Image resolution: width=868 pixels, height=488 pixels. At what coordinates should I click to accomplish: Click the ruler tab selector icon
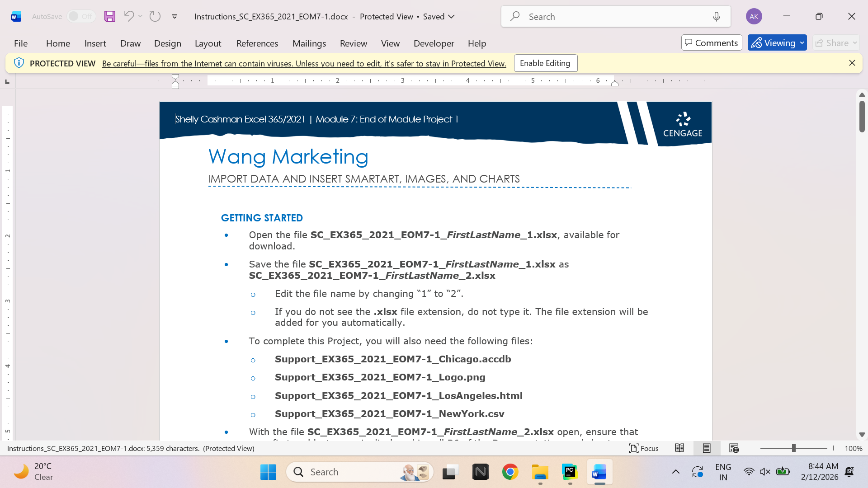click(x=7, y=81)
